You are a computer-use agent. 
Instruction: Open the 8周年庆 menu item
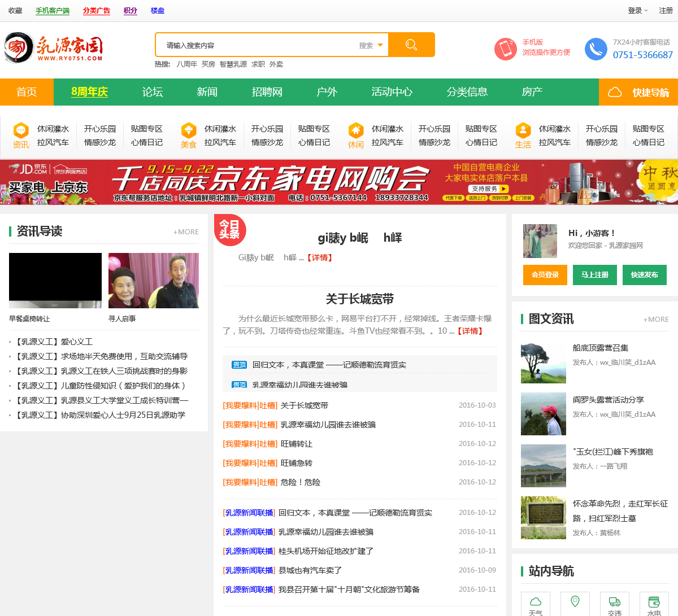click(x=89, y=92)
